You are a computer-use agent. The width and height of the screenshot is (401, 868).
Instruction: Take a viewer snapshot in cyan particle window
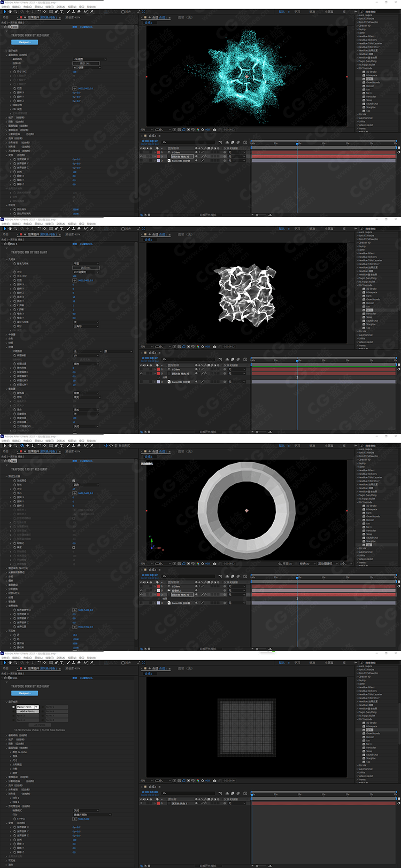[214, 129]
